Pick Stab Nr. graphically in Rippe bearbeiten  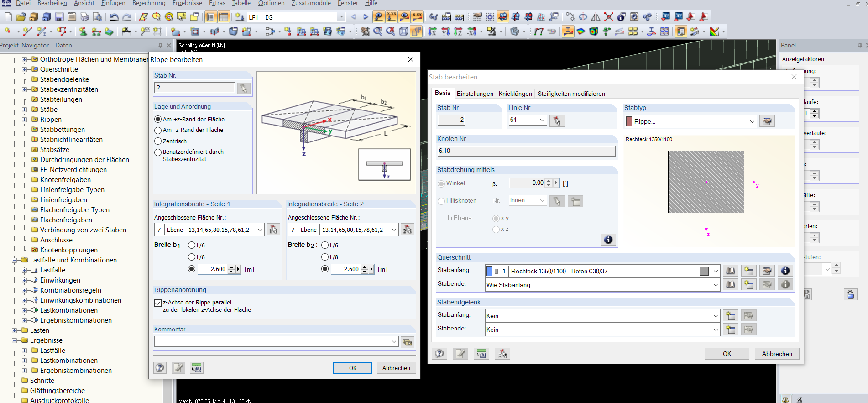point(244,88)
